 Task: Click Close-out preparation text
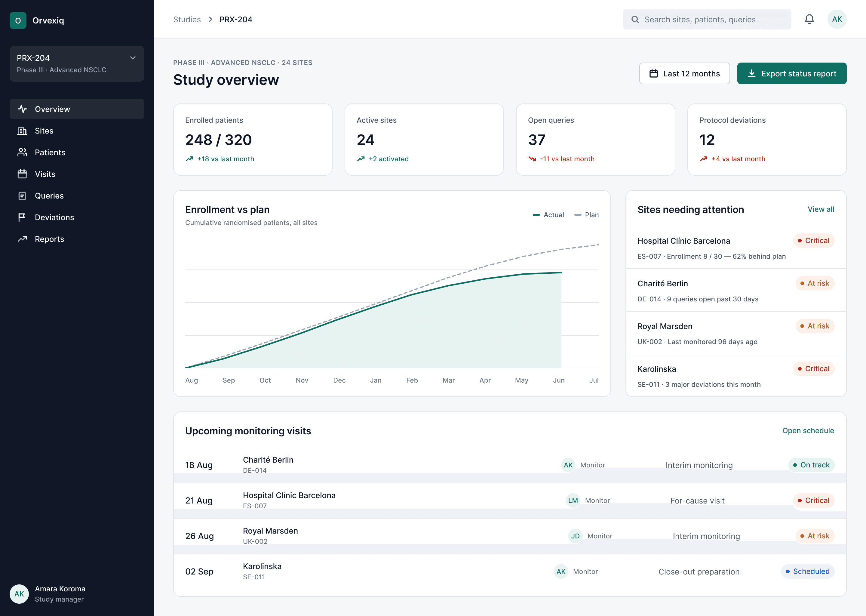[x=699, y=571]
